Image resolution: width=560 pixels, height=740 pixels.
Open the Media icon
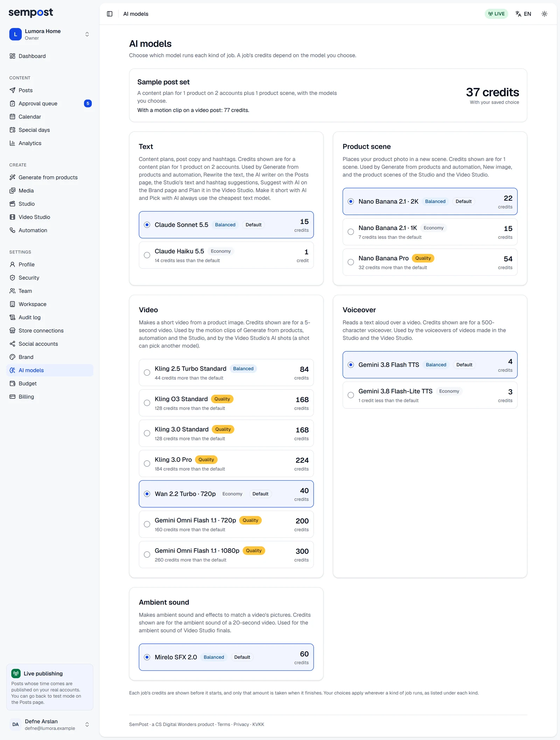[x=13, y=191]
